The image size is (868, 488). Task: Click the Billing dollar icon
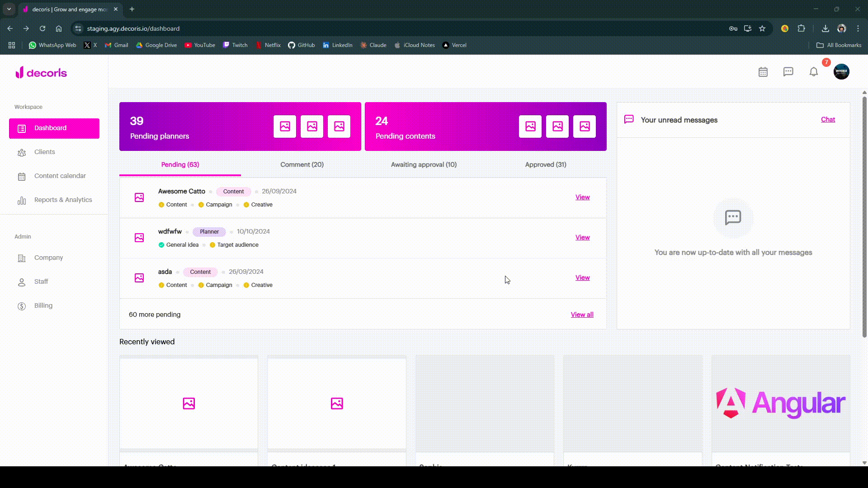(x=22, y=306)
